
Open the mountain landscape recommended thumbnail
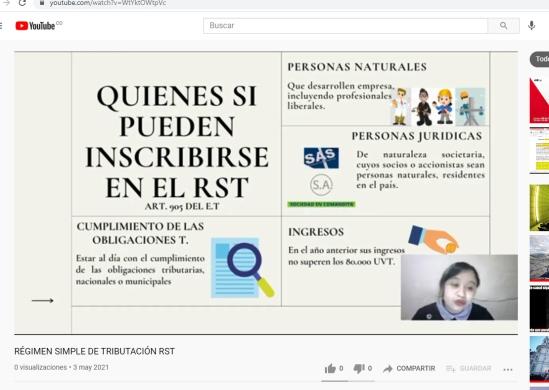point(539,258)
